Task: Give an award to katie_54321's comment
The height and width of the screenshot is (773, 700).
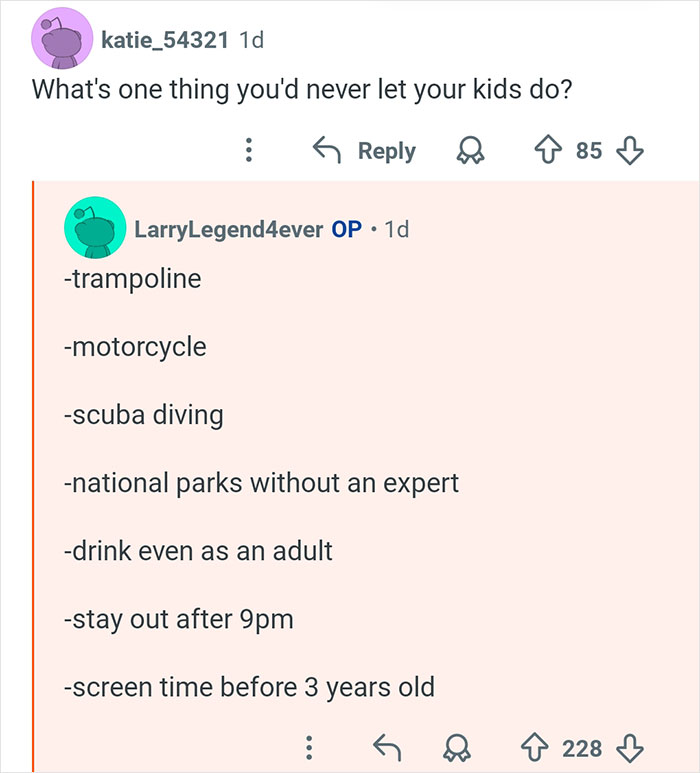Action: (x=468, y=151)
